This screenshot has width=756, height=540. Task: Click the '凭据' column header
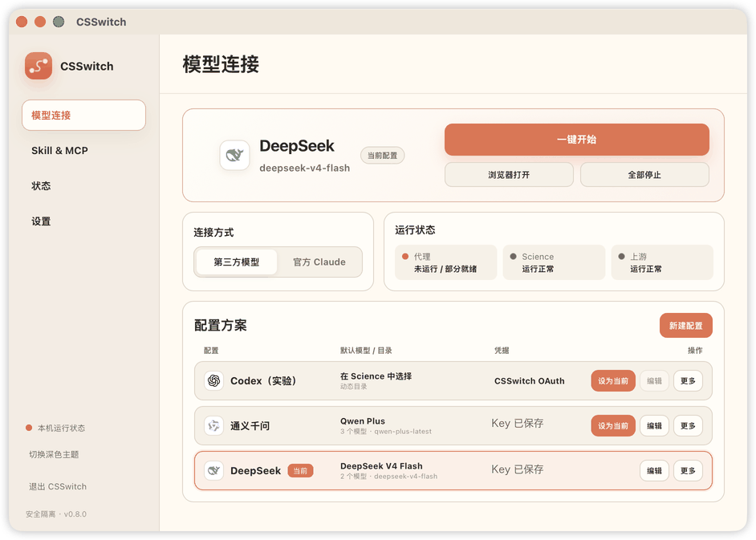[502, 351]
